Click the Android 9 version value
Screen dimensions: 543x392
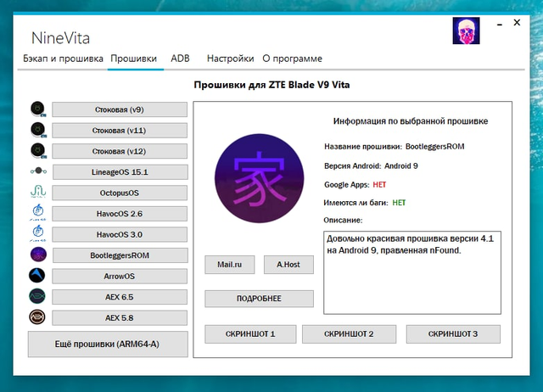(401, 165)
